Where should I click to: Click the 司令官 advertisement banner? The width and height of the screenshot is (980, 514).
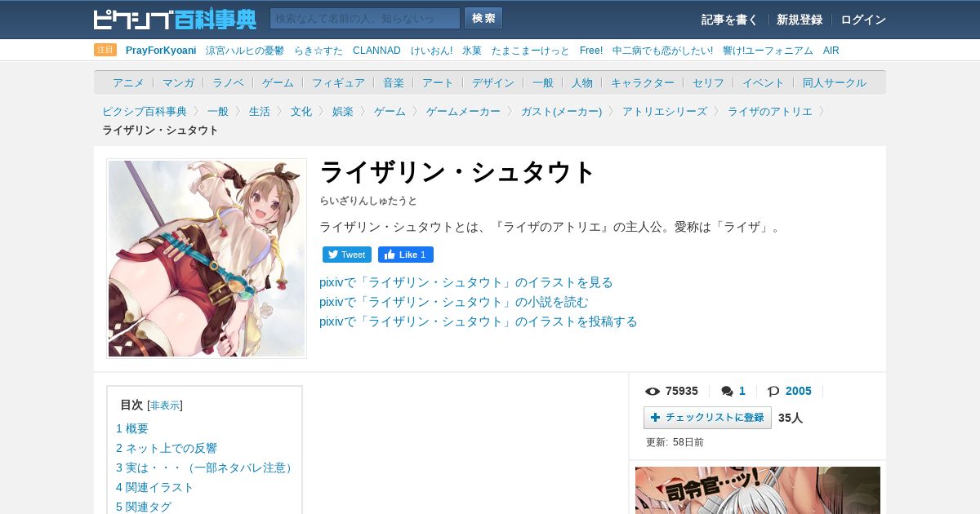coord(758,490)
